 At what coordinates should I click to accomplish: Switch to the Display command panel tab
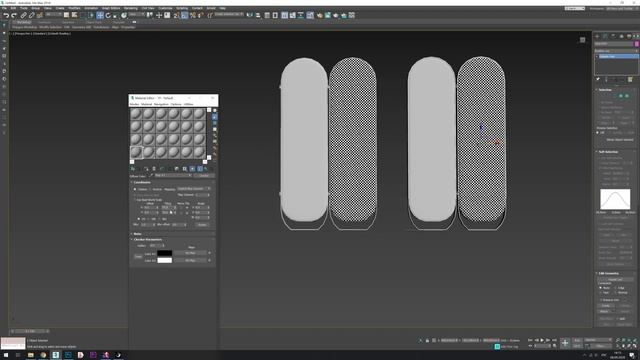[x=629, y=36]
